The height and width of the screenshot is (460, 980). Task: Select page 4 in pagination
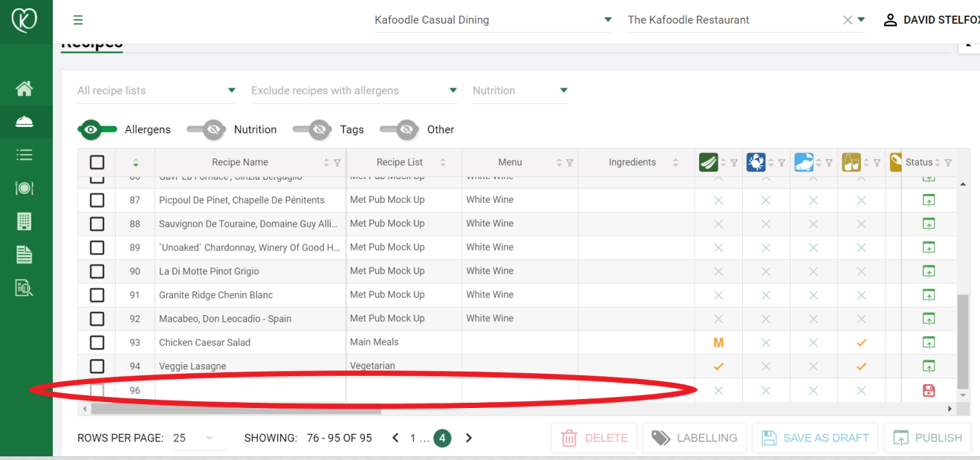coord(442,438)
